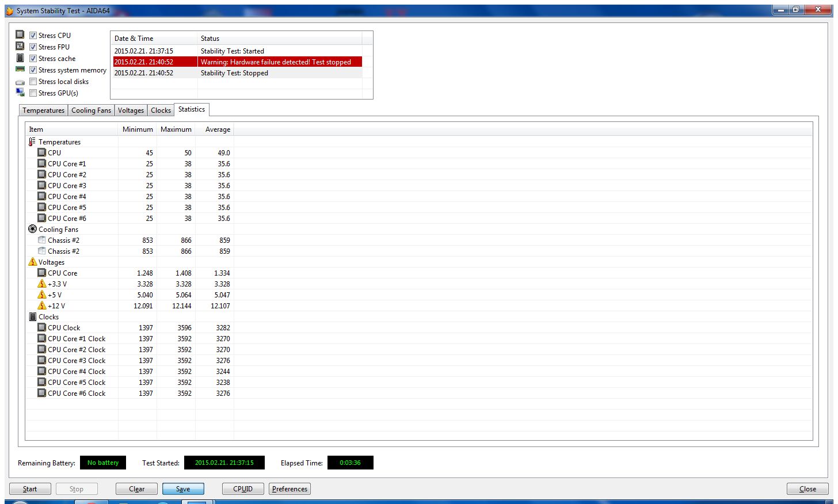Click the CPU Clock maximum value 3596
838x504 pixels.
pos(184,327)
